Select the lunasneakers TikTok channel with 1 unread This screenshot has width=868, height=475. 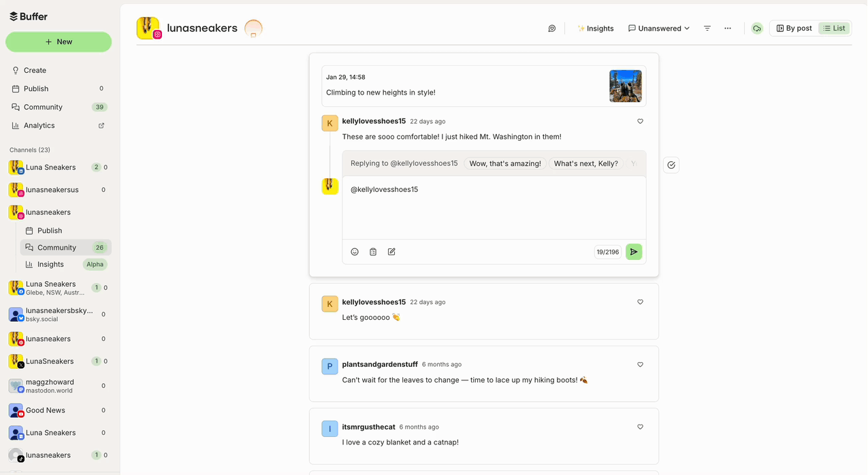click(59, 455)
